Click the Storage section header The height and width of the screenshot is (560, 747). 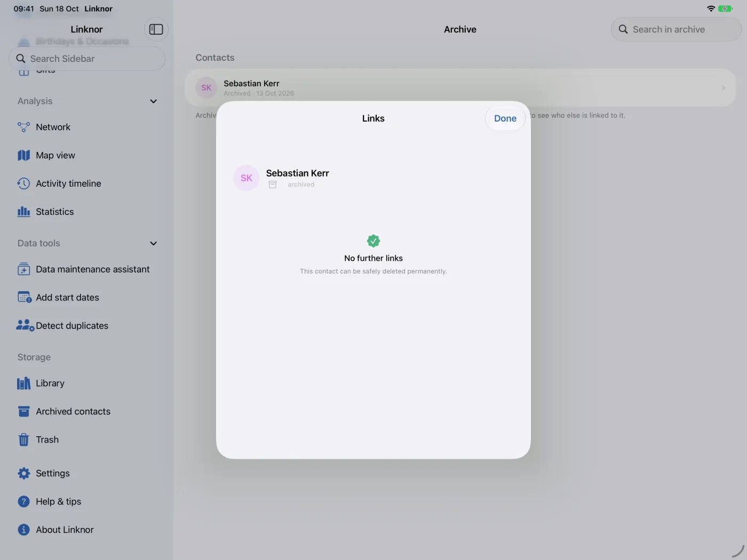(x=34, y=357)
